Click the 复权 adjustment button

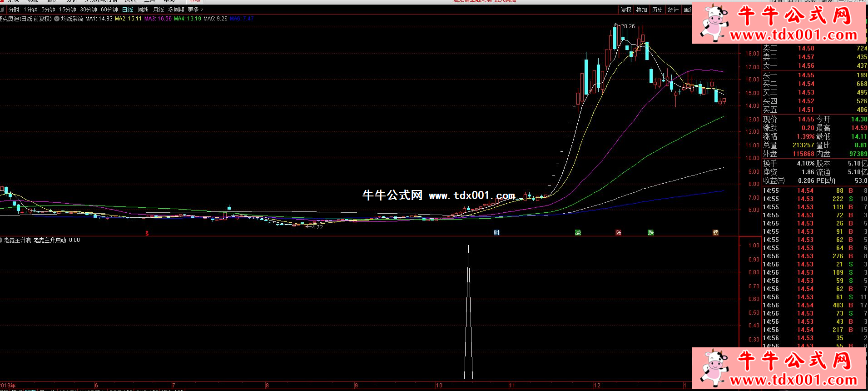click(626, 10)
